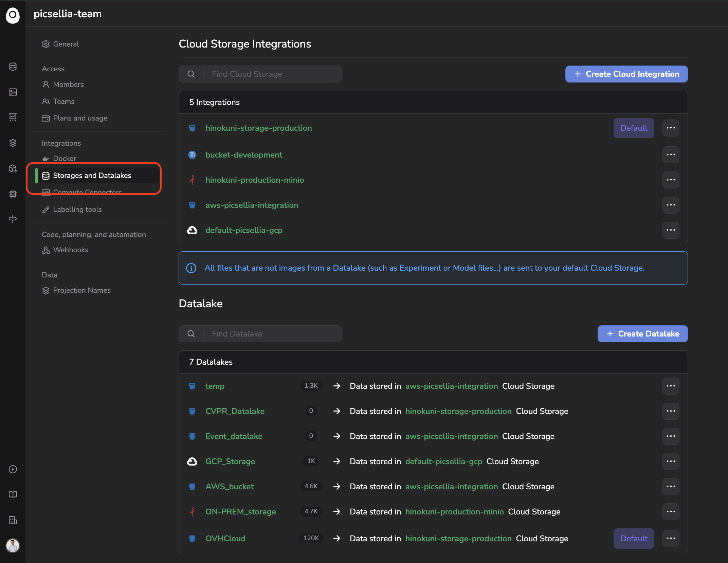Click the hexagon icon beside bucket-development
This screenshot has height=563, width=728.
tap(192, 155)
